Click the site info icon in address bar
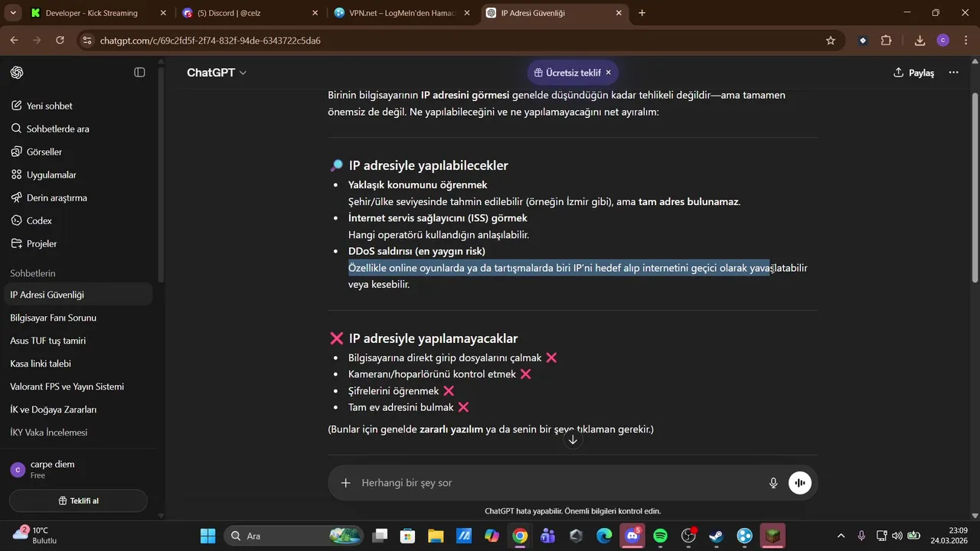 click(87, 41)
